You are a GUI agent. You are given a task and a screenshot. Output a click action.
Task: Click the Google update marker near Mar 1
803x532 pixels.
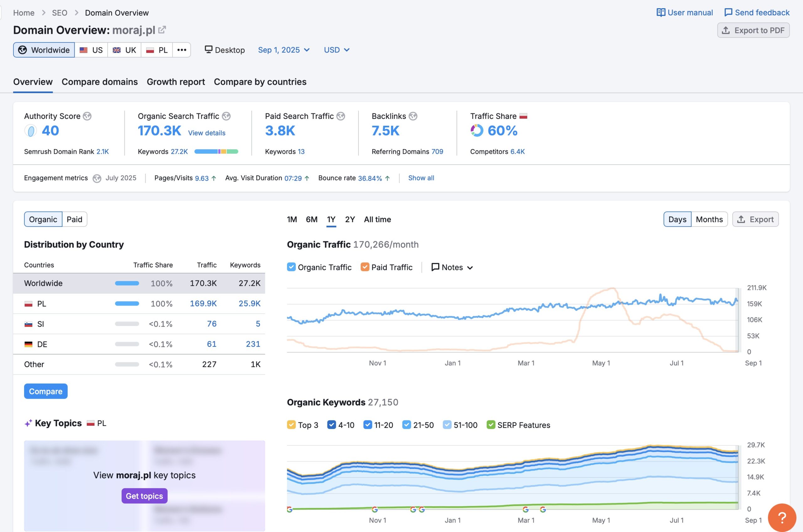coord(525,509)
